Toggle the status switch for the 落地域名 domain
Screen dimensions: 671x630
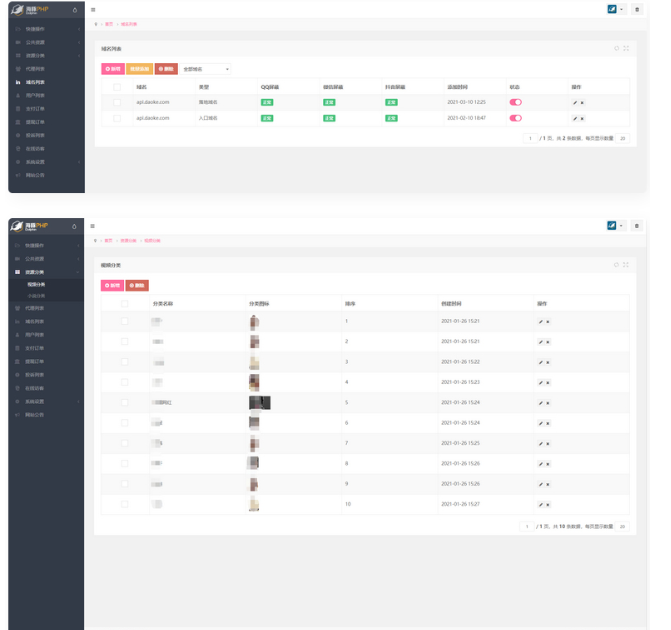click(x=515, y=102)
